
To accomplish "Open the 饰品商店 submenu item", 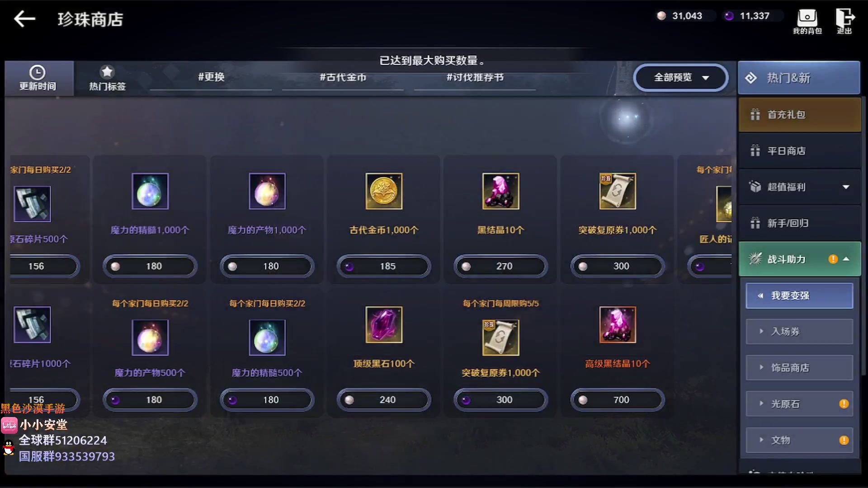I will 799,368.
